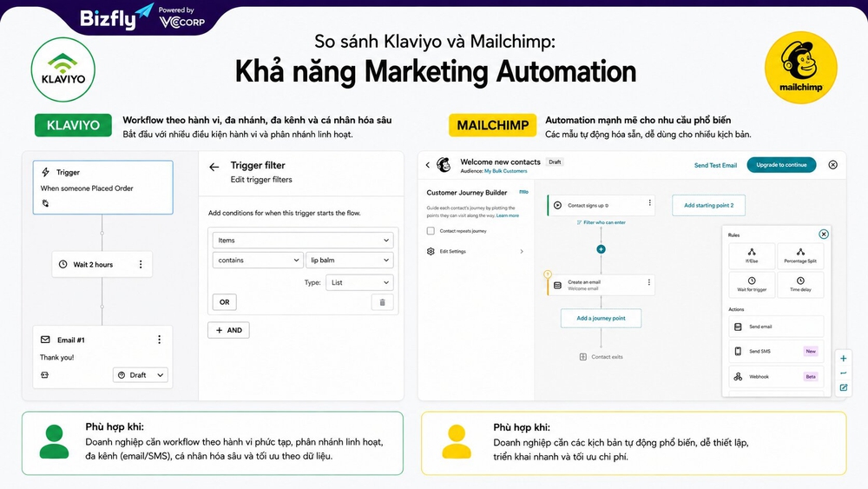The height and width of the screenshot is (489, 868).
Task: Click the Contact signs up play icon
Action: click(557, 205)
